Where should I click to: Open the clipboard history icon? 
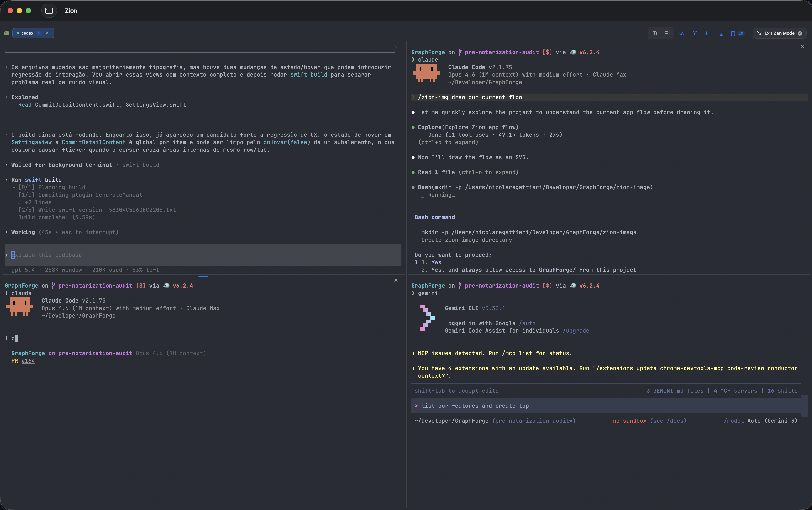click(733, 33)
